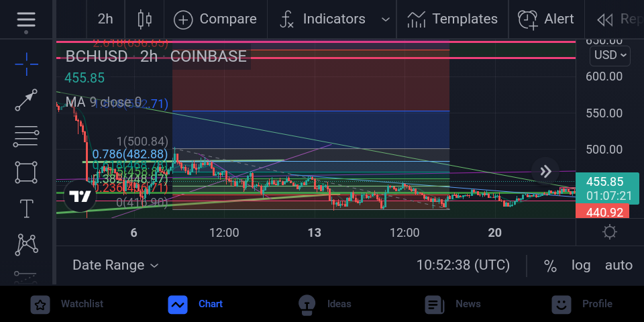Select the text annotation tool
The image size is (644, 322).
(26, 209)
